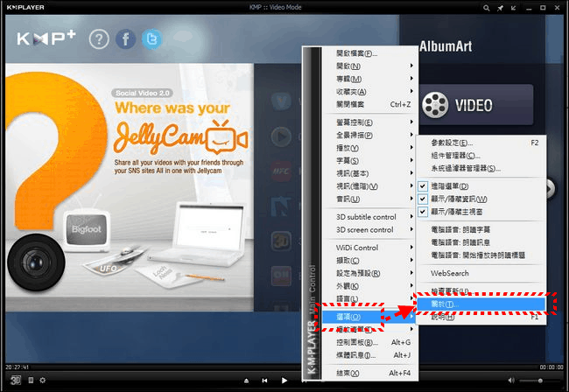
Task: Open the Facebook icon link
Action: [x=125, y=38]
